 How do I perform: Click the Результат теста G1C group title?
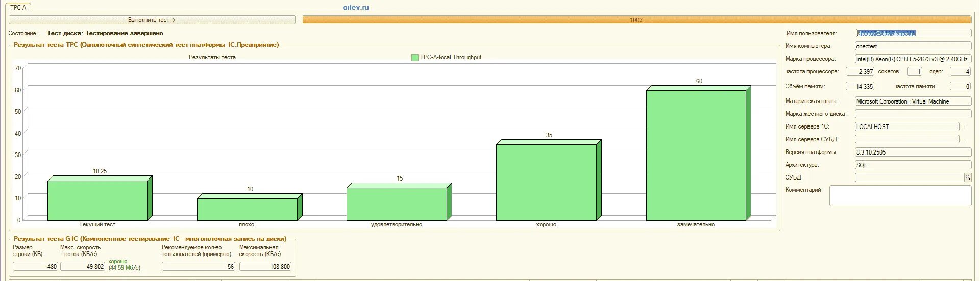pos(150,238)
